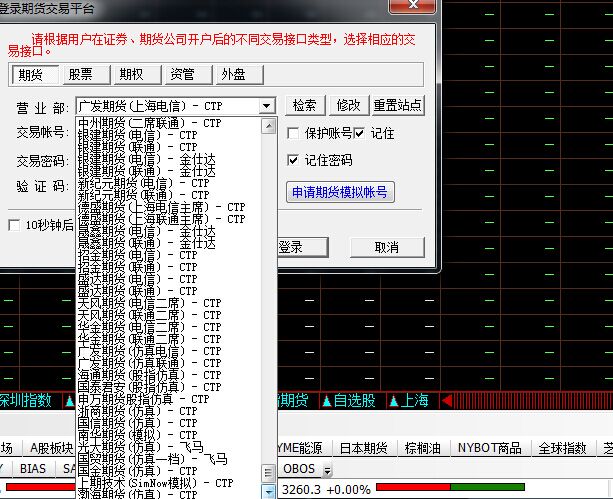Click the triangle marker before 上海

(x=392, y=401)
